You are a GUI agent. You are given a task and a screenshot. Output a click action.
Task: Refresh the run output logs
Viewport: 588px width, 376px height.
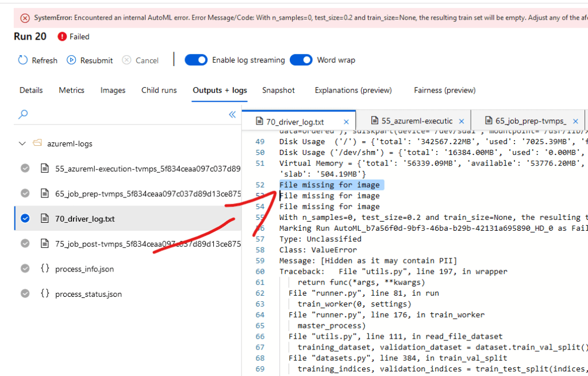pos(37,60)
